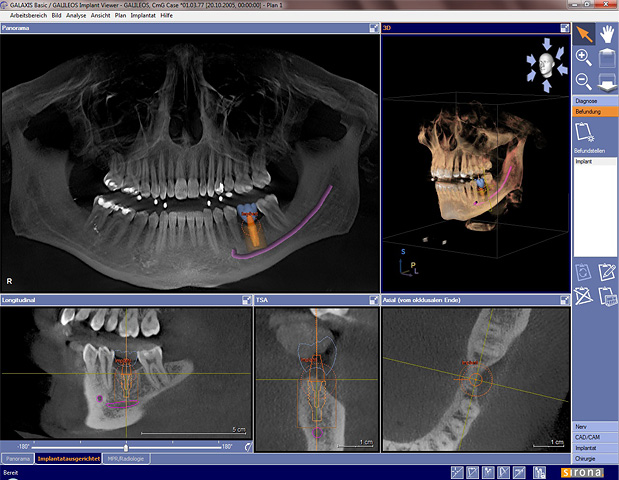Screen dimensions: 619x480
Task: Select the hand pan tool
Action: point(607,34)
